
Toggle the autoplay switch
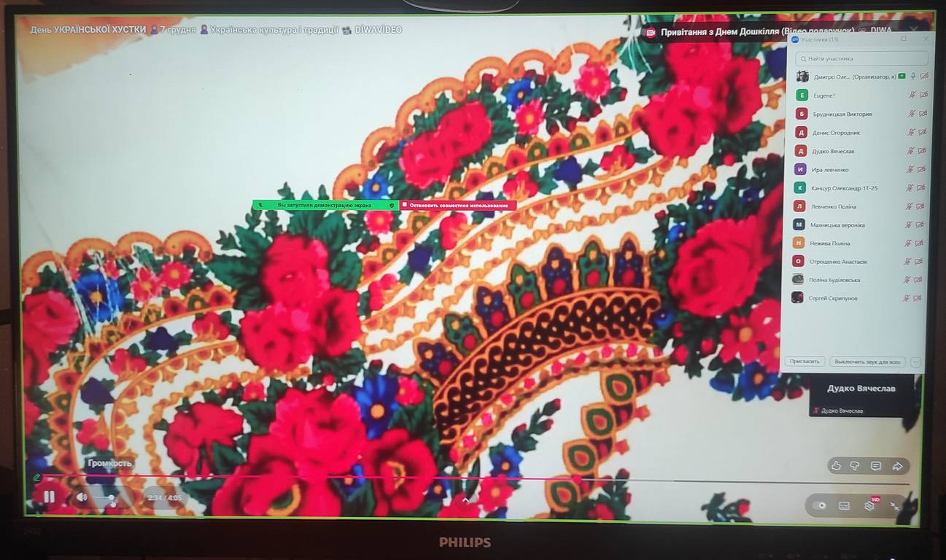point(821,505)
